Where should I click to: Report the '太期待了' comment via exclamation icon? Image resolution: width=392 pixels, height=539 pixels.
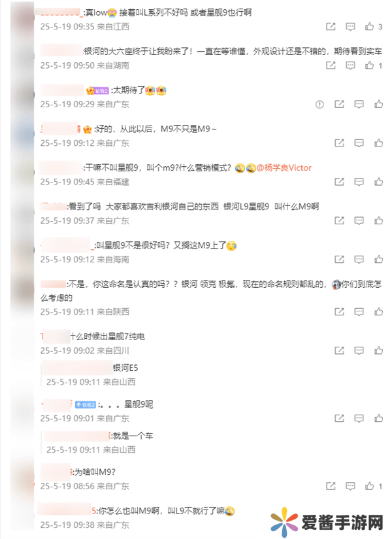point(319,104)
